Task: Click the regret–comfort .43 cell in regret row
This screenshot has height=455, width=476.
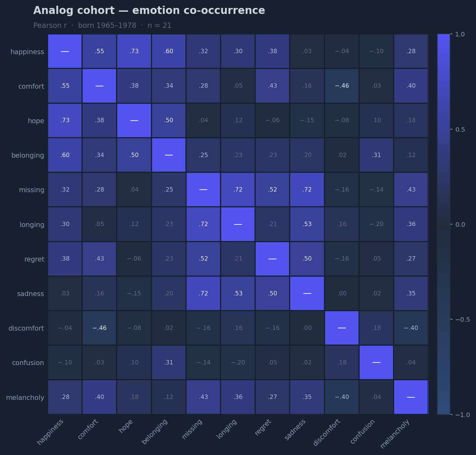Action: click(x=100, y=259)
